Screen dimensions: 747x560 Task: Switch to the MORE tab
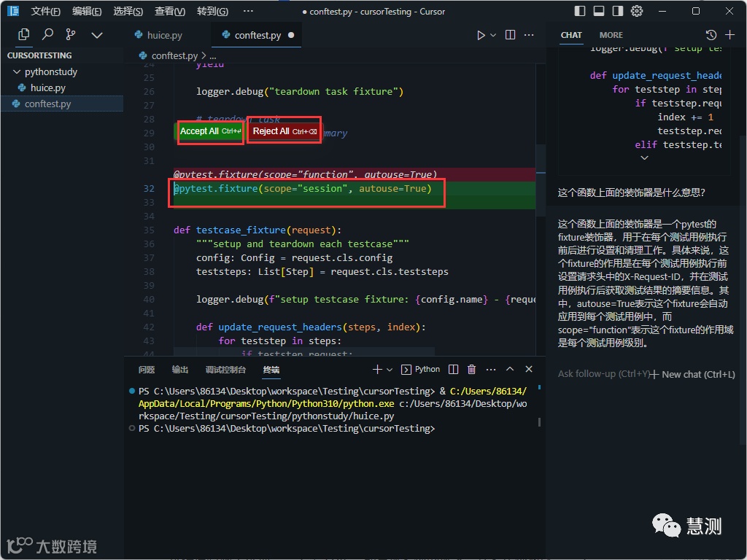click(611, 35)
